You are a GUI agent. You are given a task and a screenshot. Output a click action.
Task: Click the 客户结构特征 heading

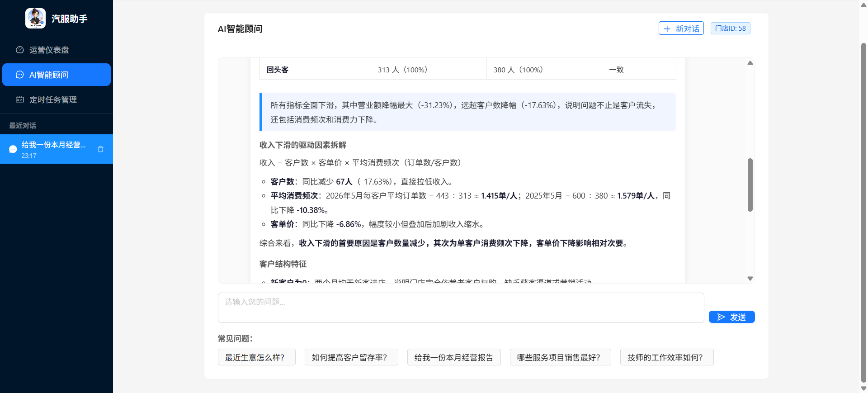[283, 264]
